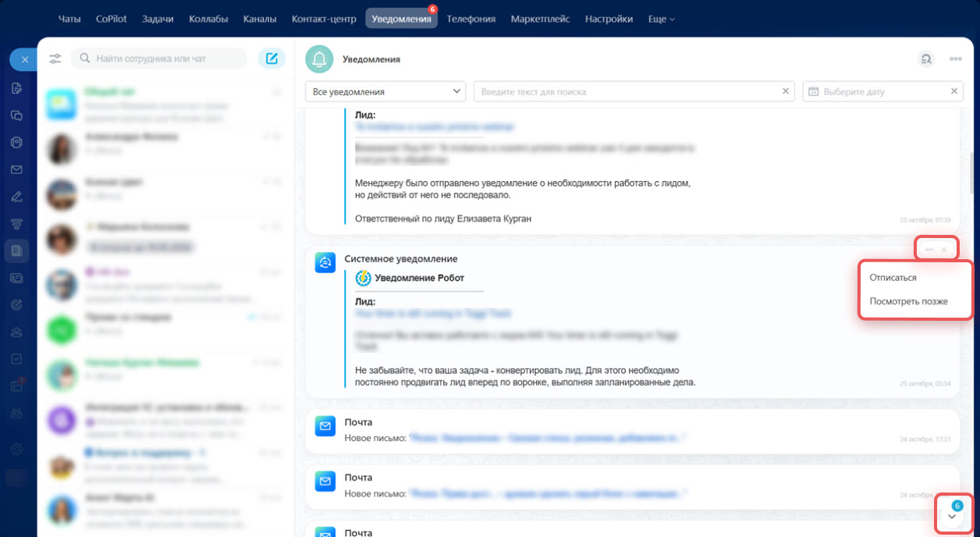Open three-dot options on system notification

point(929,250)
